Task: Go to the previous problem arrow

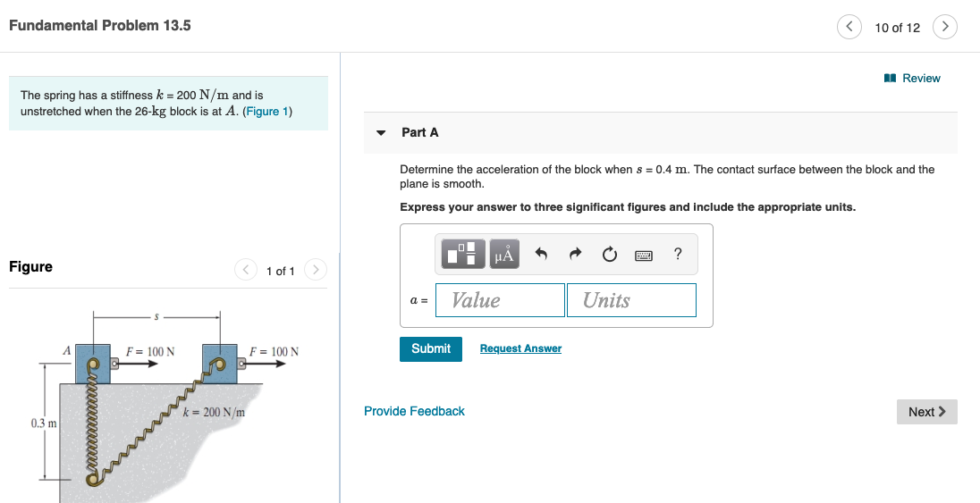Action: coord(849,27)
